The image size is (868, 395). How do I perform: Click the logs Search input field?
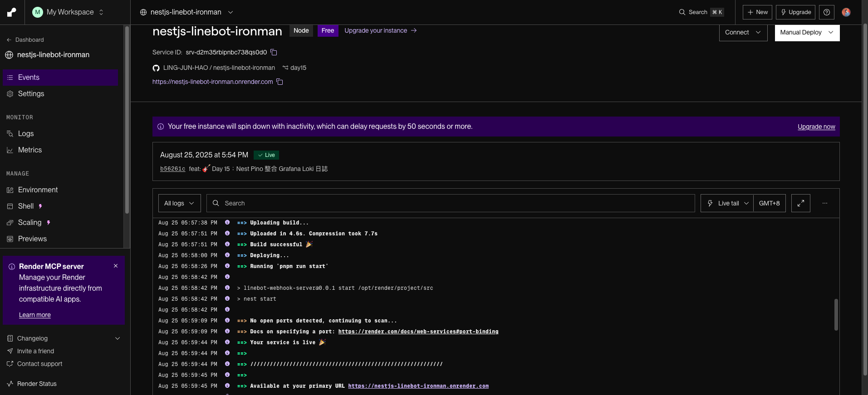pos(451,203)
